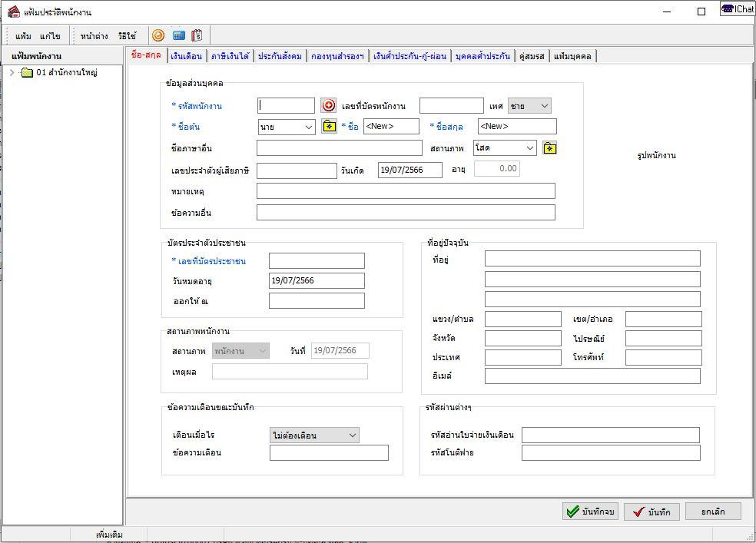Expand the 01 สำนักงานใหญ่ tree node

[x=12, y=73]
